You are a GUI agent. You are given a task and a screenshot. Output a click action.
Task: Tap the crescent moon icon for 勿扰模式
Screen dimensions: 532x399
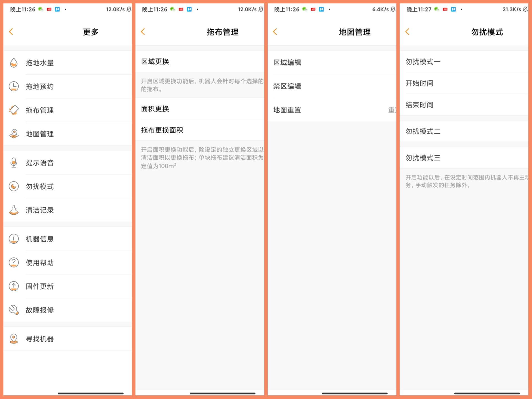point(13,186)
